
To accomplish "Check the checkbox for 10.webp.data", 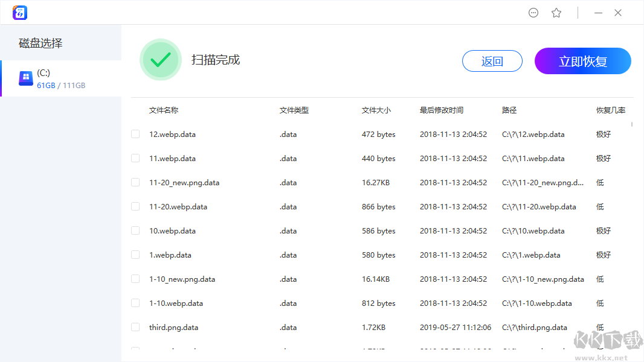I will pyautogui.click(x=135, y=230).
